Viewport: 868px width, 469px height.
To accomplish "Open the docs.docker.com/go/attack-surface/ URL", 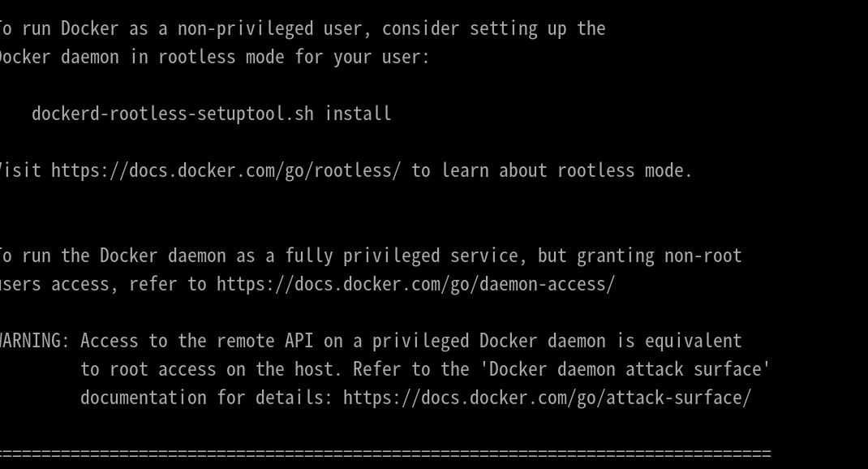I will 547,398.
